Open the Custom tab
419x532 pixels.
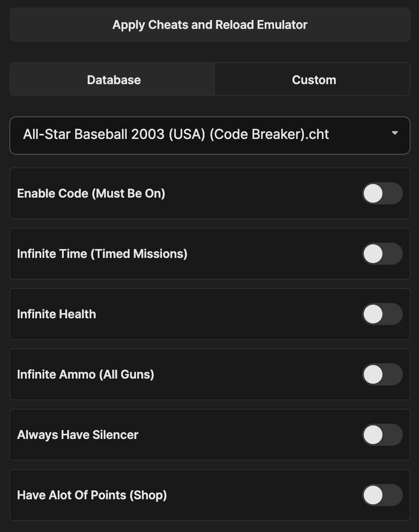(314, 80)
